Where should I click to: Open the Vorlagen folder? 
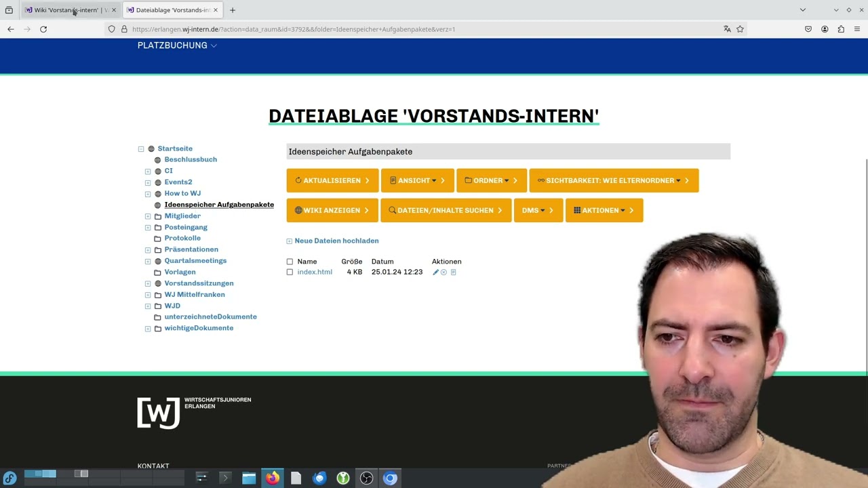click(180, 272)
